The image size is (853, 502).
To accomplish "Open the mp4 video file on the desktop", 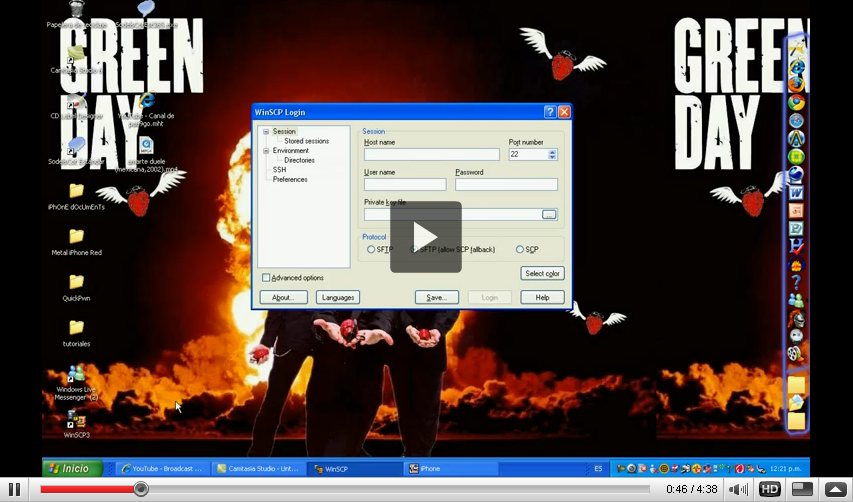I will (x=146, y=155).
